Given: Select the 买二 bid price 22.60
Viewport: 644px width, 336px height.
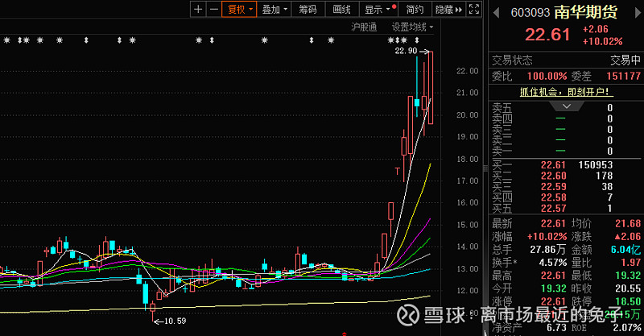Looking at the screenshot, I should tap(553, 176).
